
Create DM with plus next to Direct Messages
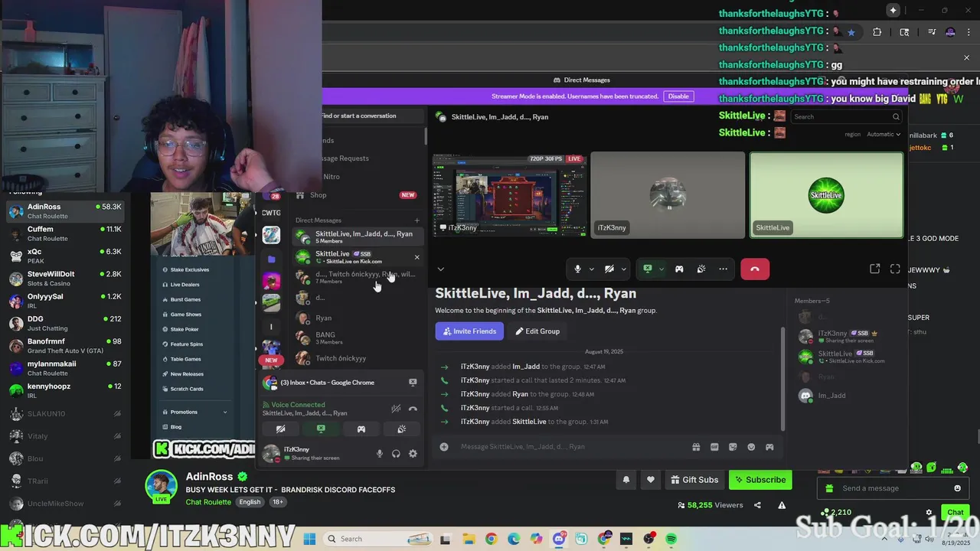[417, 220]
